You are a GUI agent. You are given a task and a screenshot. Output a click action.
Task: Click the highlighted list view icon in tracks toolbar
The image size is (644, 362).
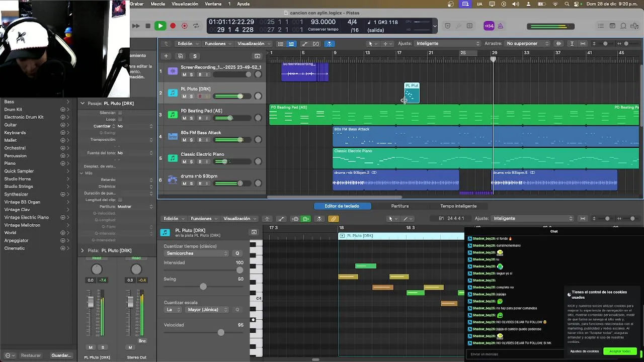[x=291, y=44]
